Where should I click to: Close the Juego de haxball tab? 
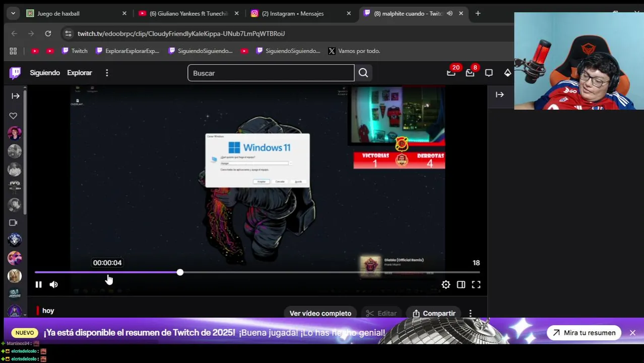[x=124, y=14]
